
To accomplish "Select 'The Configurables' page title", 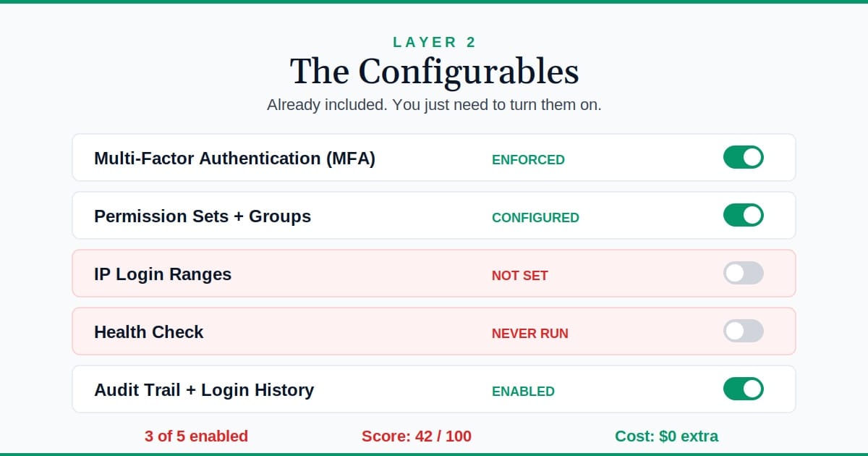I will coord(434,71).
